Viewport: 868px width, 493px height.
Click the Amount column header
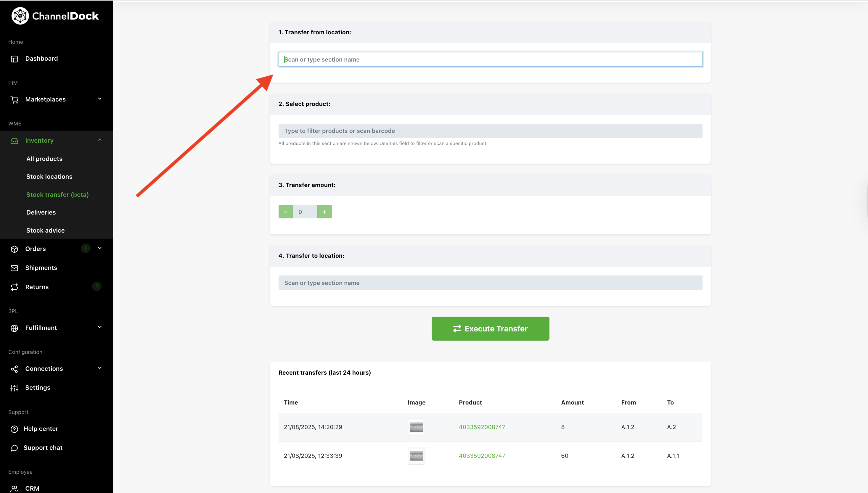(x=572, y=402)
